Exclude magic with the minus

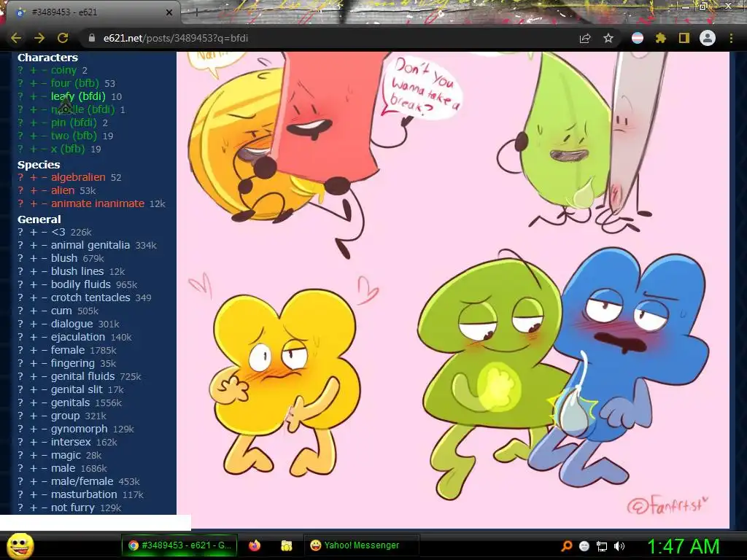coord(44,455)
